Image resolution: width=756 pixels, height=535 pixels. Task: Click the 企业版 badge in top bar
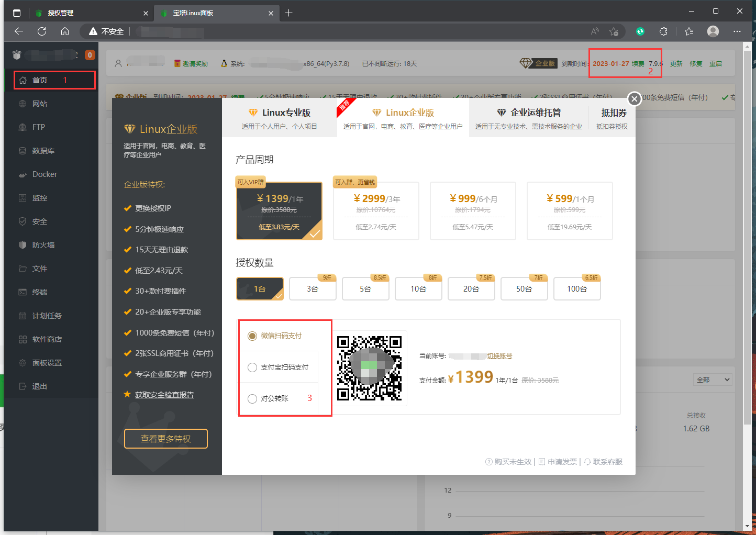[x=538, y=63]
